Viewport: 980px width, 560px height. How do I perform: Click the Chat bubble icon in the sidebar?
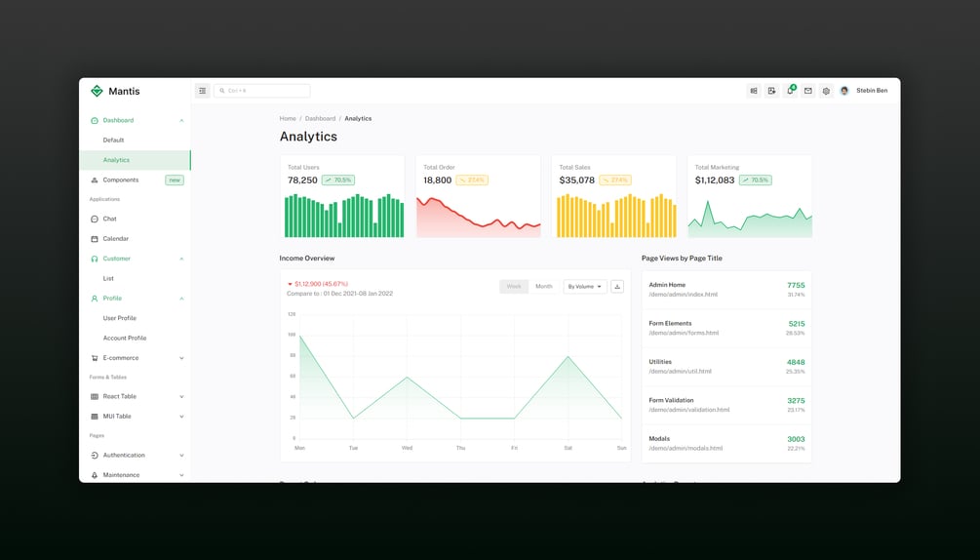pyautogui.click(x=95, y=219)
